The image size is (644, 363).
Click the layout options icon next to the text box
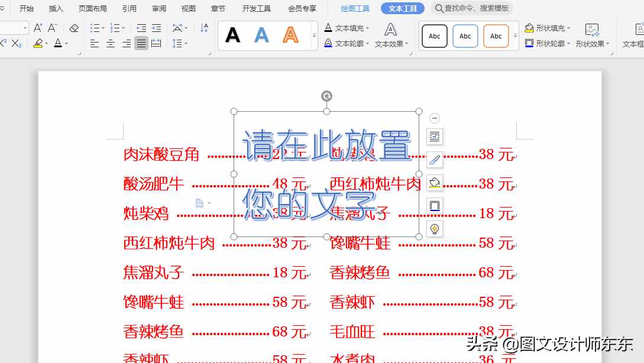click(x=435, y=137)
